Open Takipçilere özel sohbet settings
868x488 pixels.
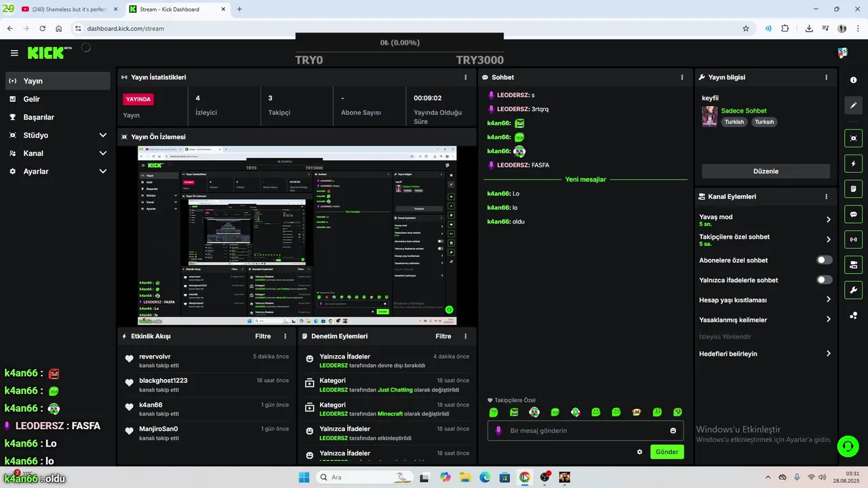[x=828, y=239]
